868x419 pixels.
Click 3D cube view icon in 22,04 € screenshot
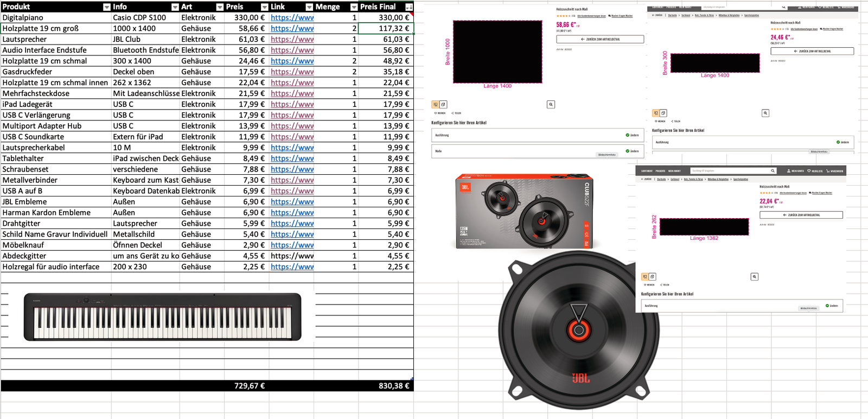pos(653,277)
